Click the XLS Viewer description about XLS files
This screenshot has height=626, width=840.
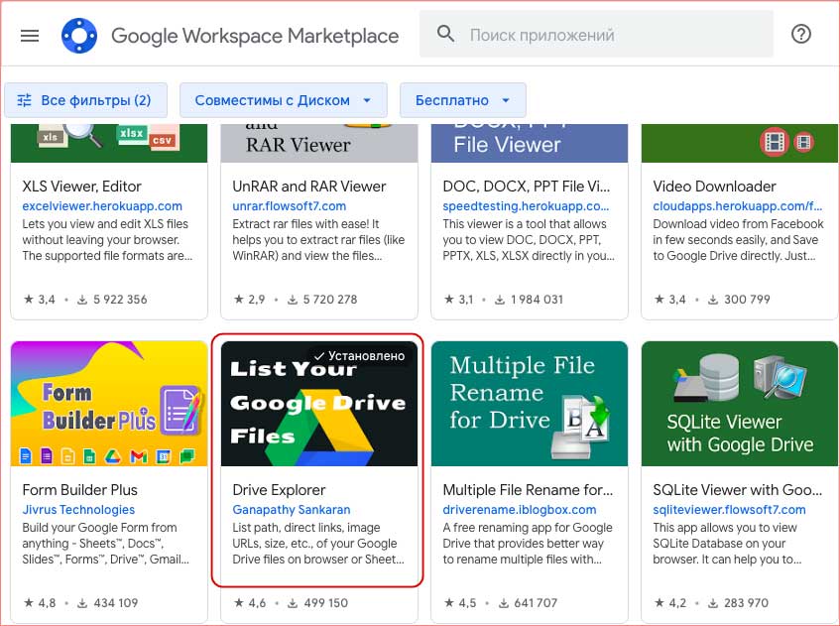107,239
